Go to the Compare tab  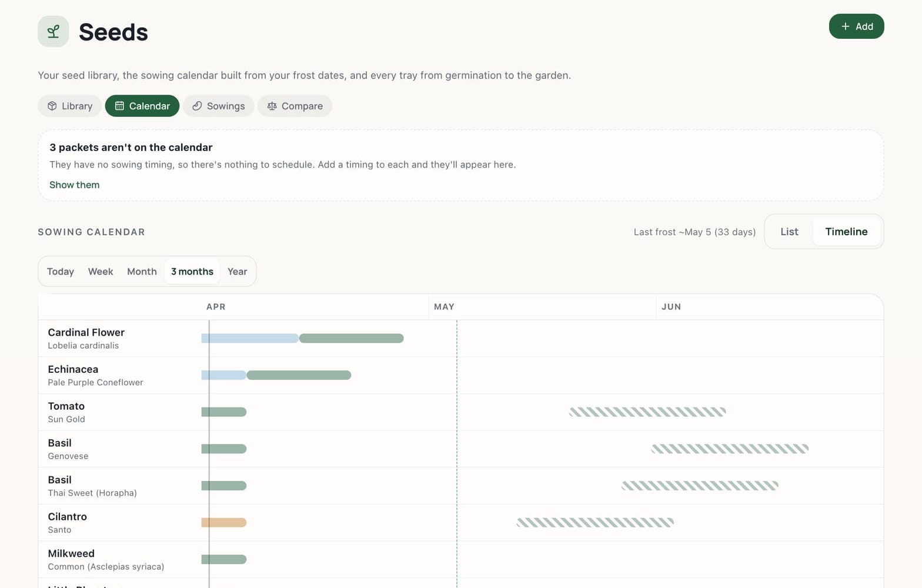click(295, 106)
